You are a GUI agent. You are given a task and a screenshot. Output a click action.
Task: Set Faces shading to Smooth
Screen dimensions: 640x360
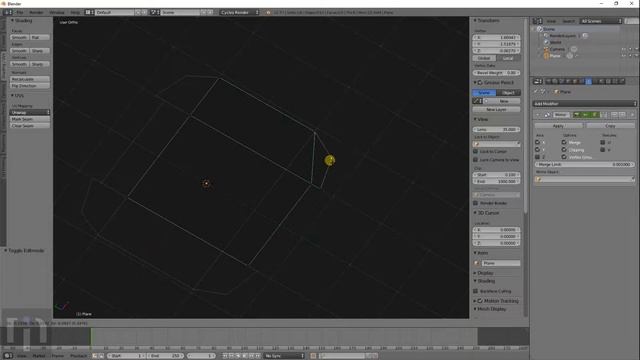click(x=19, y=37)
